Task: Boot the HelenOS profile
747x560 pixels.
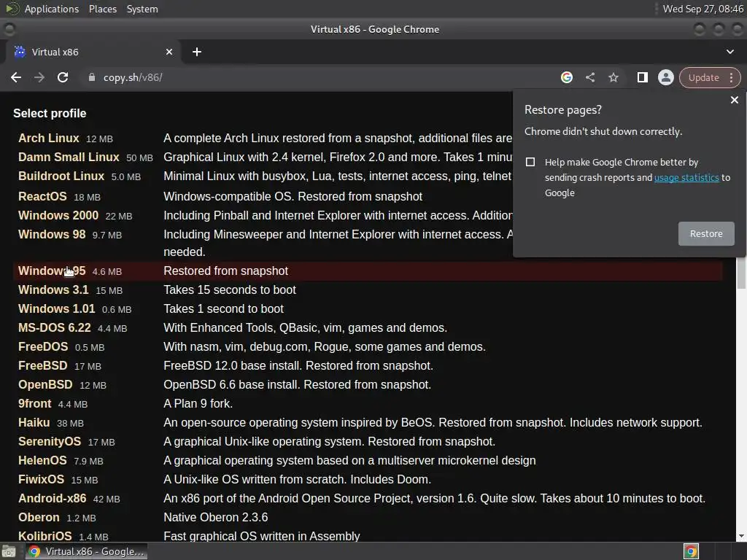Action: (x=42, y=461)
